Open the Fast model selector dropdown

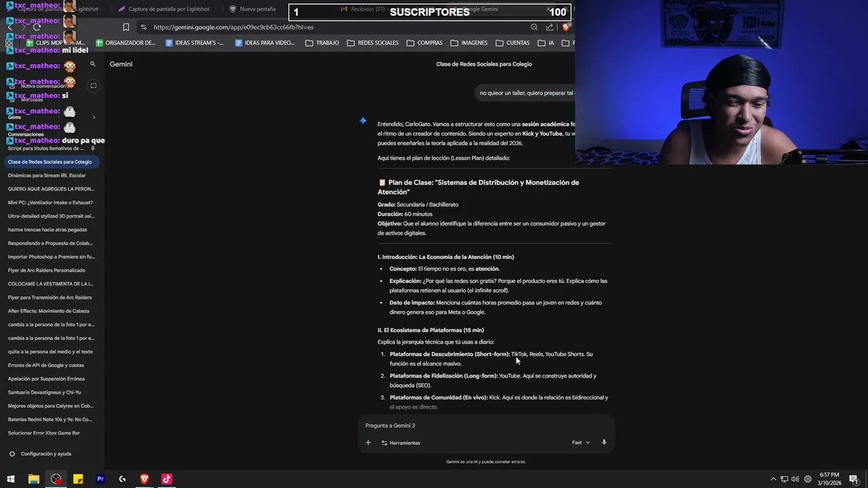tap(581, 443)
